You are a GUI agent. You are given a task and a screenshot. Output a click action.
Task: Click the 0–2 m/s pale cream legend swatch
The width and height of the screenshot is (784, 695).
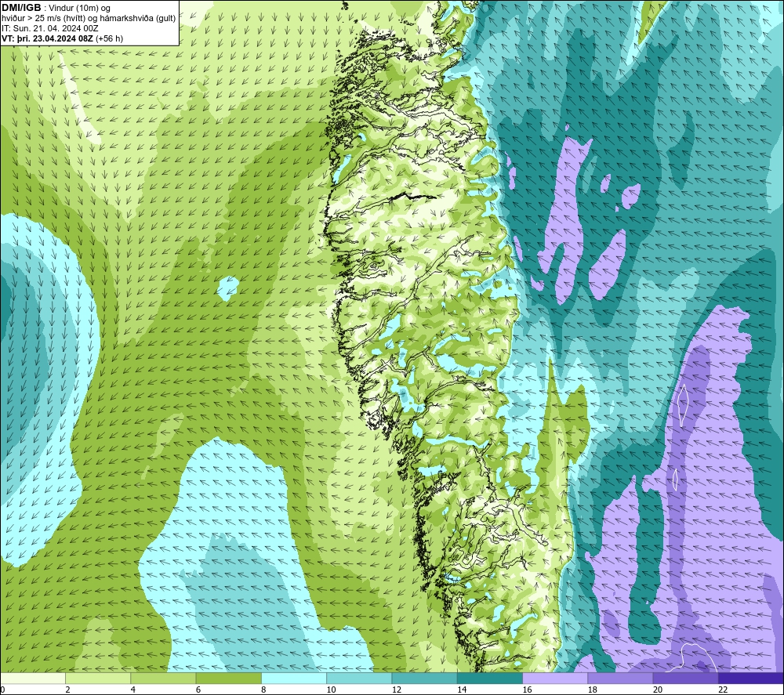click(x=32, y=678)
